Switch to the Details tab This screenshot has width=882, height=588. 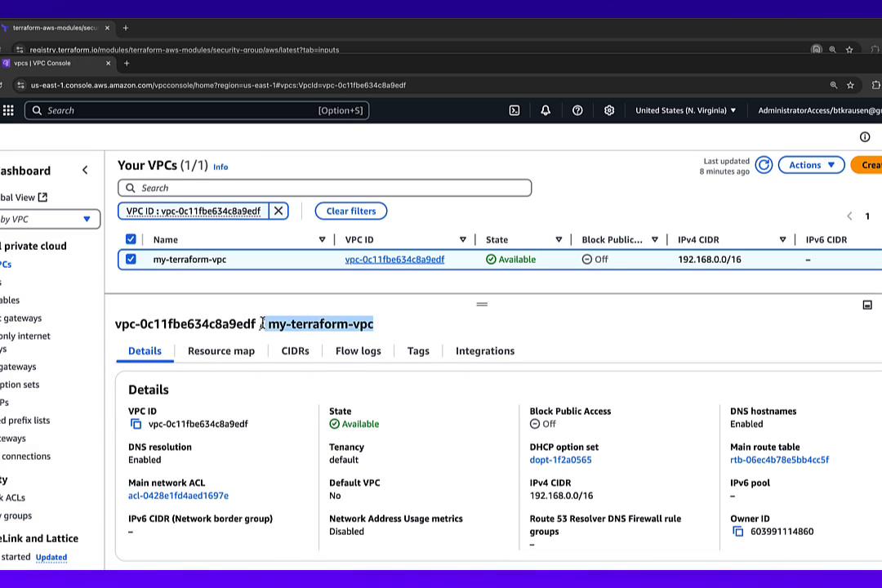[145, 350]
